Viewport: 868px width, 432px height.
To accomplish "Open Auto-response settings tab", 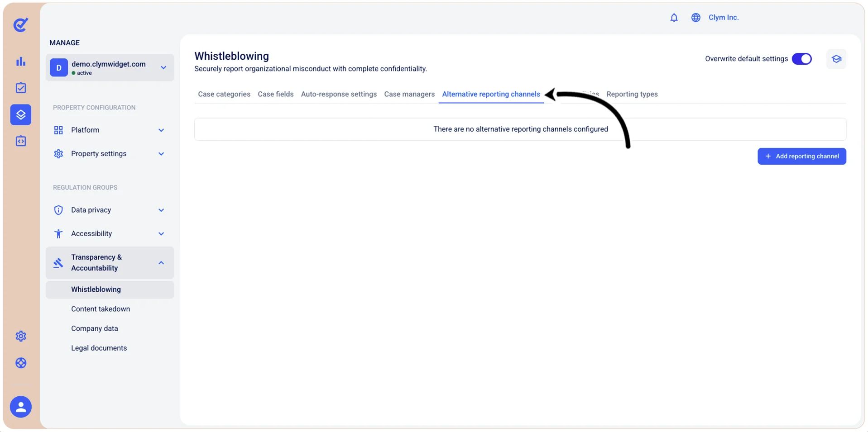I will tap(339, 94).
